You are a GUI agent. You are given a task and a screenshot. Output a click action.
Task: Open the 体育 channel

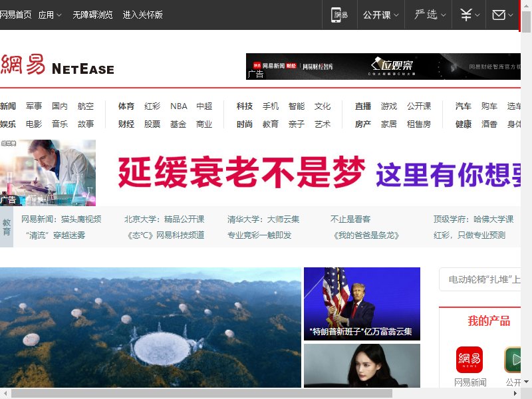pos(126,106)
